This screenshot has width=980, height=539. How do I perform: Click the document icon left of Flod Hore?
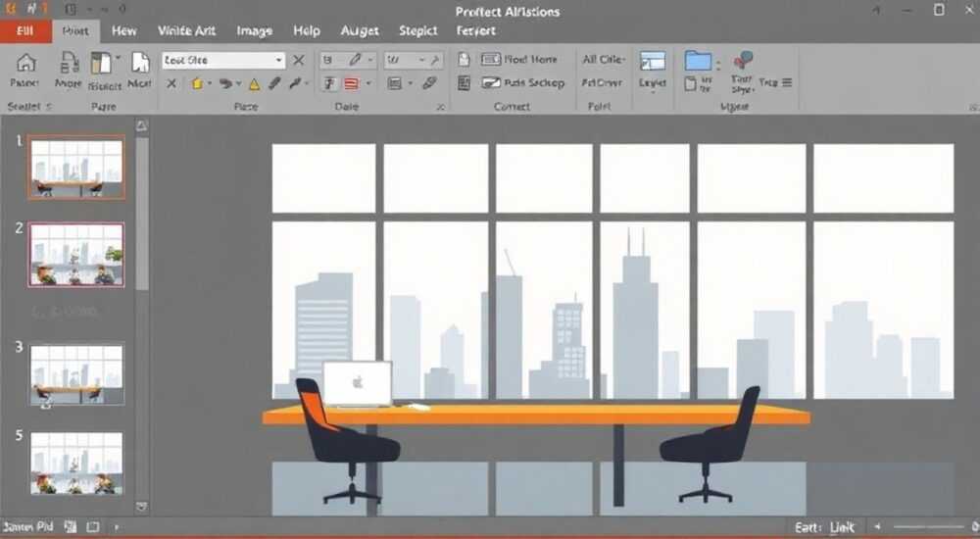[464, 60]
